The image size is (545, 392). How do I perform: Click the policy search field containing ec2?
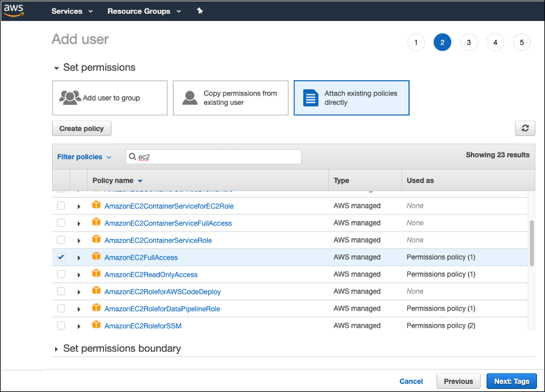pos(214,157)
